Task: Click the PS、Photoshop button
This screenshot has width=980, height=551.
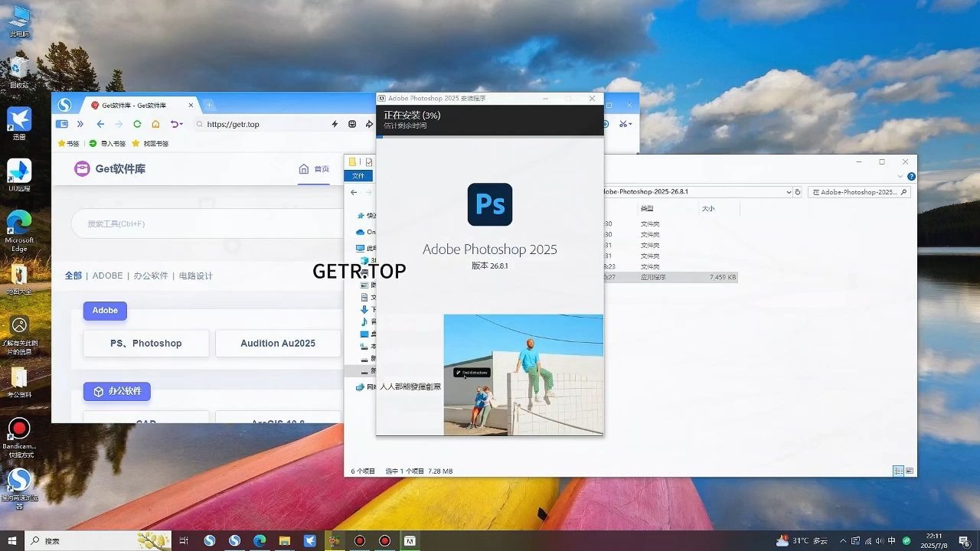Action: point(145,344)
